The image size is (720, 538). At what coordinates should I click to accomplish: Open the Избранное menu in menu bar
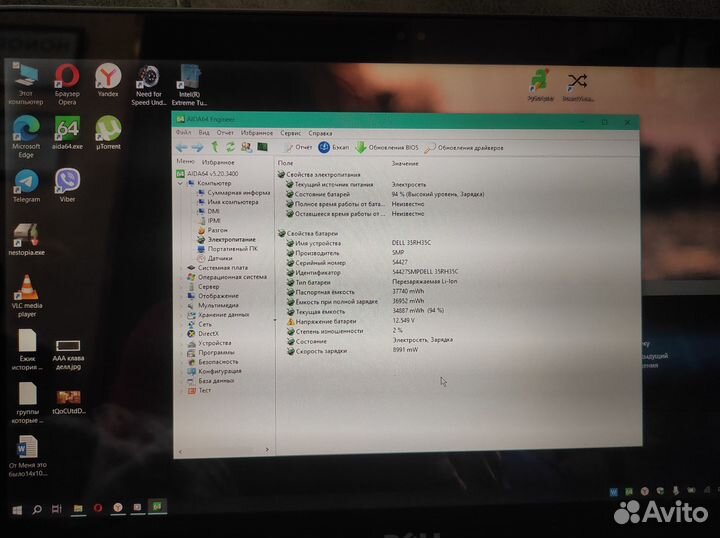[257, 133]
